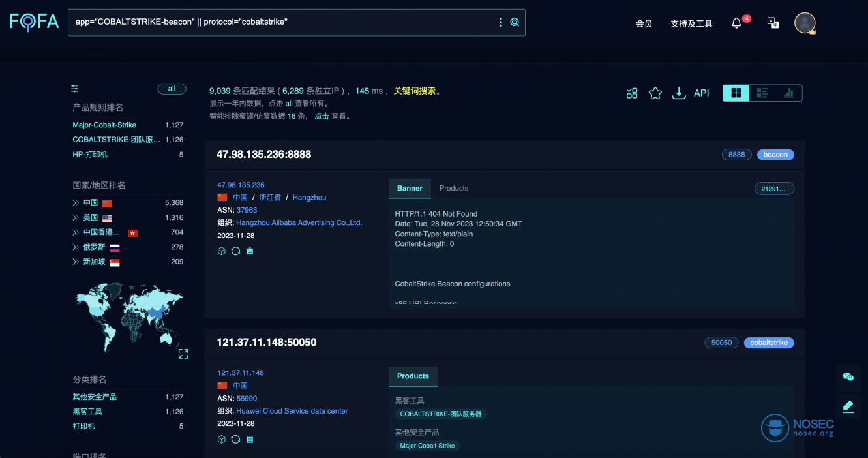Viewport: 868px width, 458px height.
Task: Click the cobaltstrike protocol badge
Action: coord(769,343)
